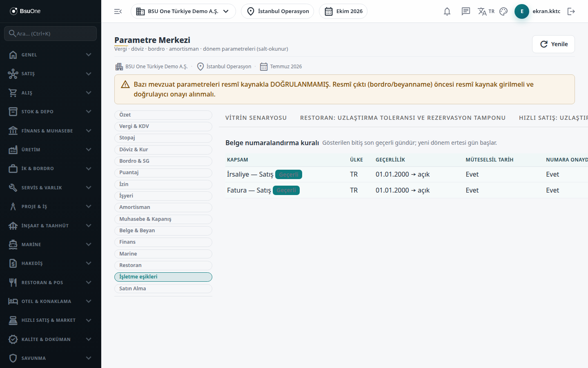The image size is (588, 368).
Task: Click the BsuOne logo
Action: (x=25, y=11)
